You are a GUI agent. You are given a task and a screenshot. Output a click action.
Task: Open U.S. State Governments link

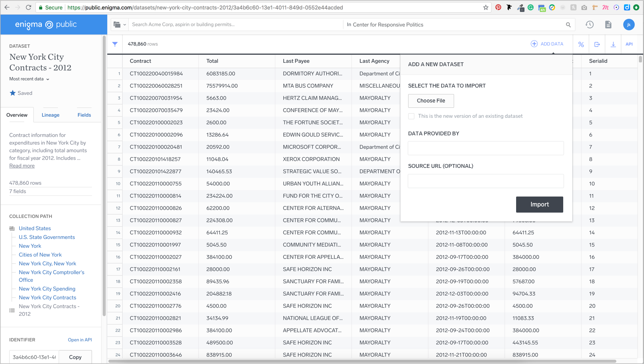click(x=47, y=237)
